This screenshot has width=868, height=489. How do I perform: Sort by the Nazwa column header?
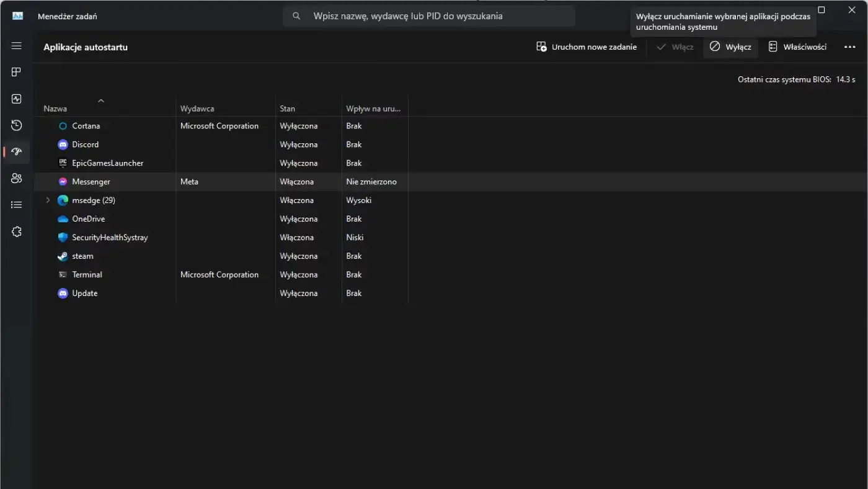pyautogui.click(x=55, y=109)
